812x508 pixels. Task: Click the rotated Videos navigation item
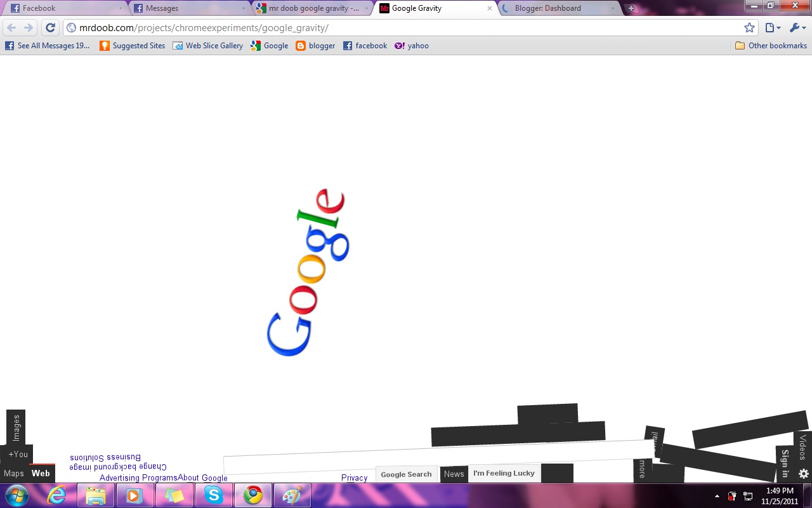[802, 447]
